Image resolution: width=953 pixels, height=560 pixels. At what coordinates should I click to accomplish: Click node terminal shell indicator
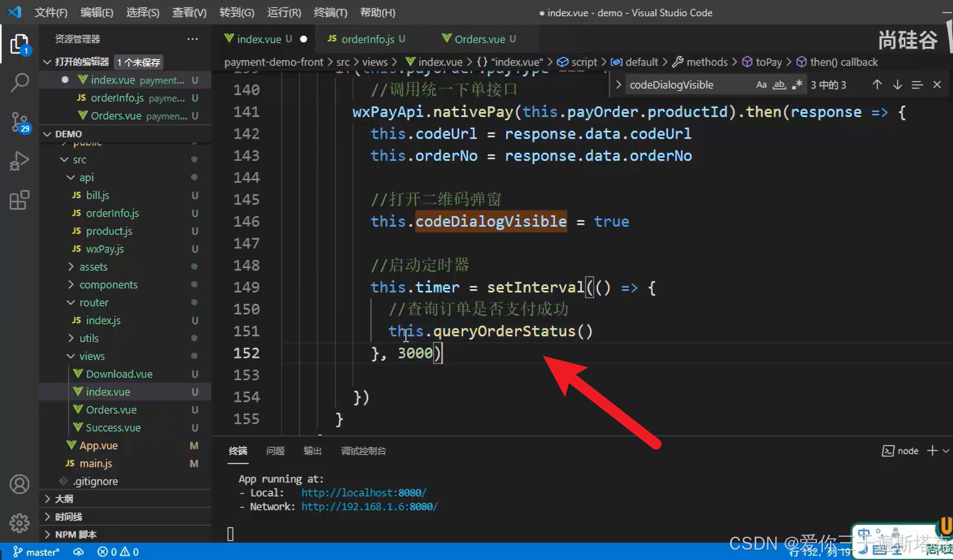[900, 451]
